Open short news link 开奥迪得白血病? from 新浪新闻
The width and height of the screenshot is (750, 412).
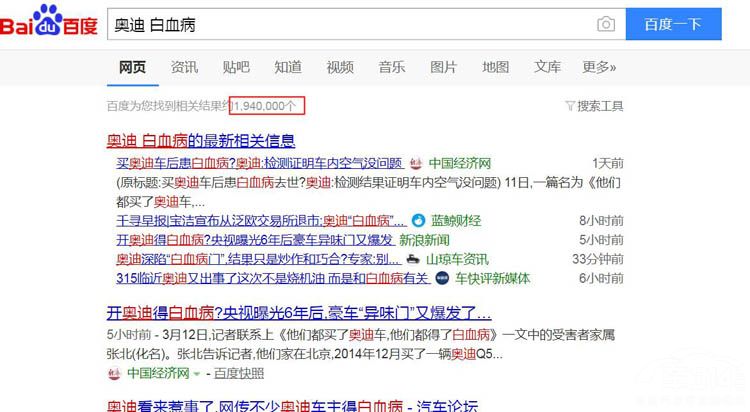(x=255, y=240)
